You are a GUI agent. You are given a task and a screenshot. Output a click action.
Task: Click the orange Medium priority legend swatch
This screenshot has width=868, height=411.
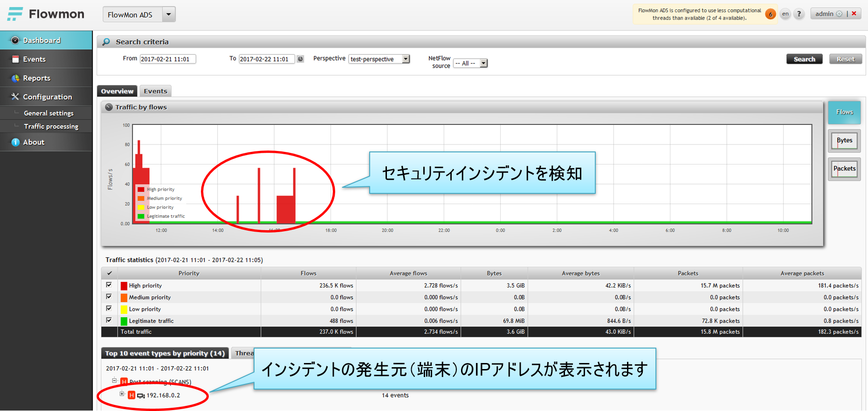pyautogui.click(x=141, y=198)
